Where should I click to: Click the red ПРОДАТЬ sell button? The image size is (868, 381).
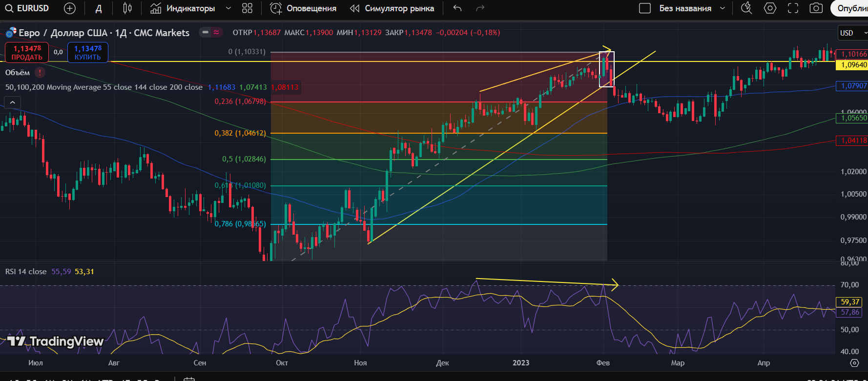coord(27,53)
